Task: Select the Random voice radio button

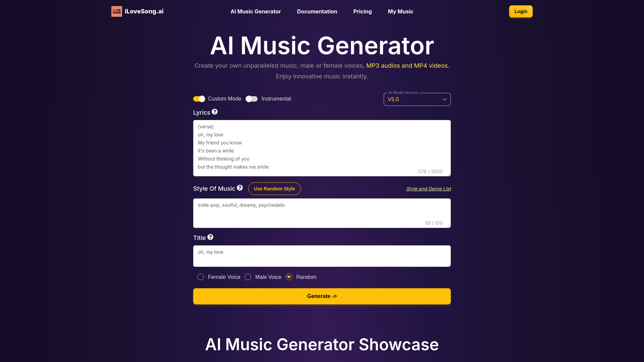Action: pyautogui.click(x=289, y=277)
